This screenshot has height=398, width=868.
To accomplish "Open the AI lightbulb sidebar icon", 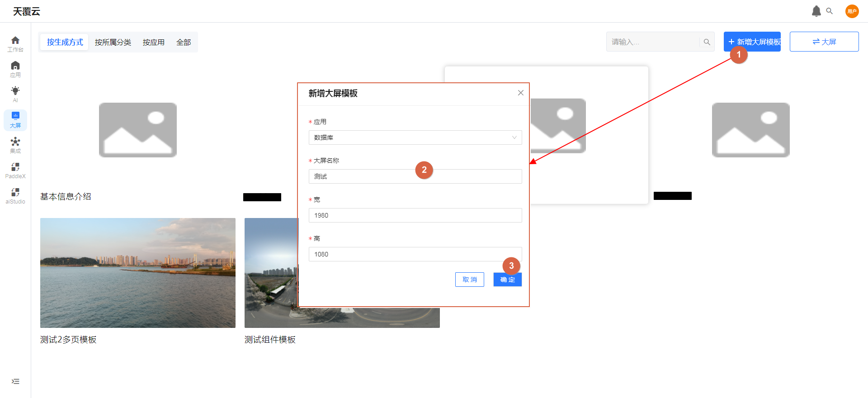I will click(x=15, y=94).
